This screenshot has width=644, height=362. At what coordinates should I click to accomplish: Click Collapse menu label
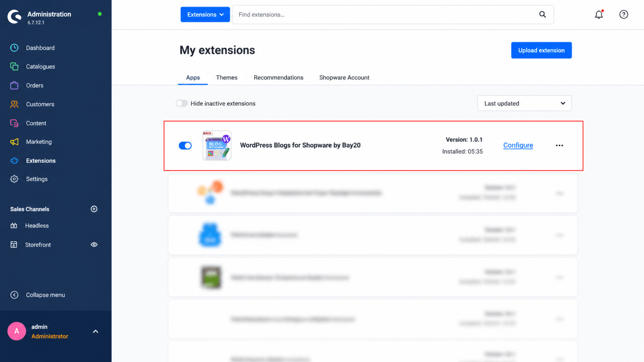pos(46,295)
